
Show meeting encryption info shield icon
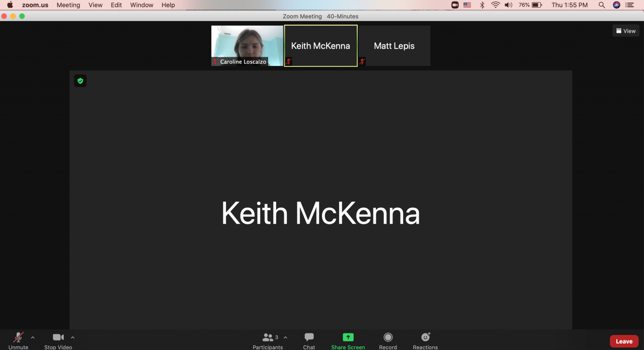80,81
